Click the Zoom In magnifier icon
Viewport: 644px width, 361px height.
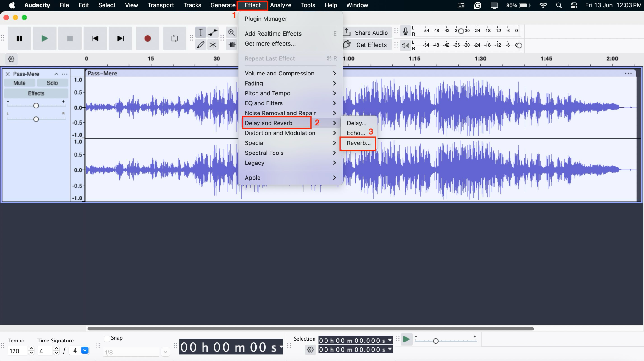click(231, 32)
